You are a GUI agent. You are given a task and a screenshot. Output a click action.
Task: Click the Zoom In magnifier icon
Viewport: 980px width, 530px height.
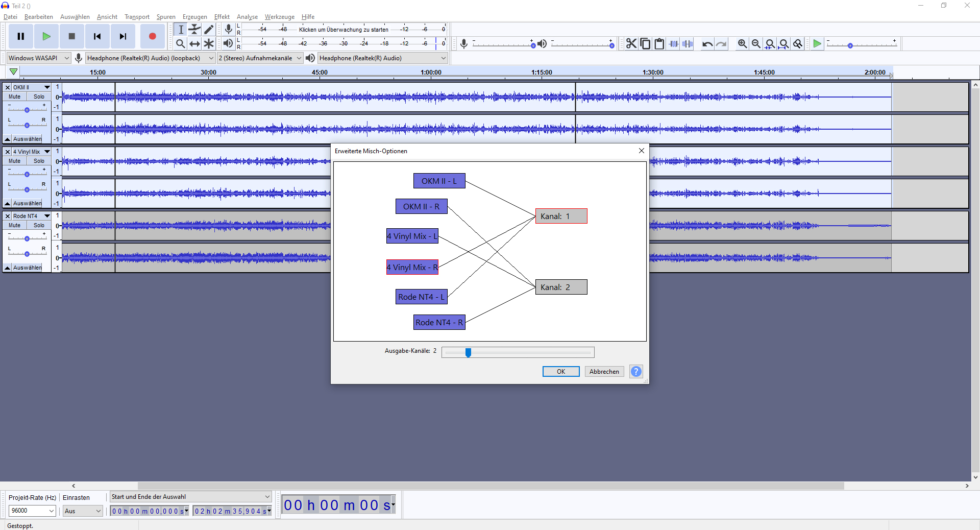[742, 44]
